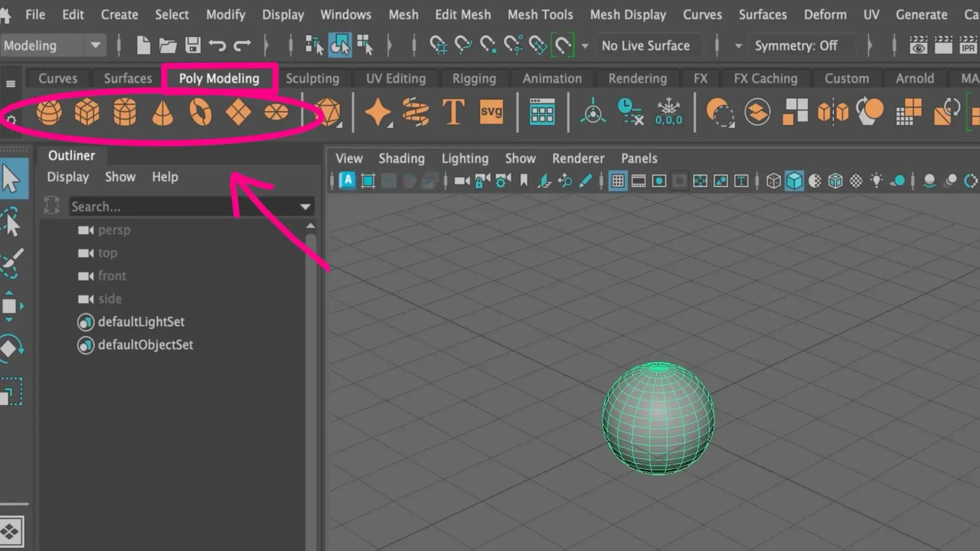Open the Mesh Tools menu

[540, 15]
